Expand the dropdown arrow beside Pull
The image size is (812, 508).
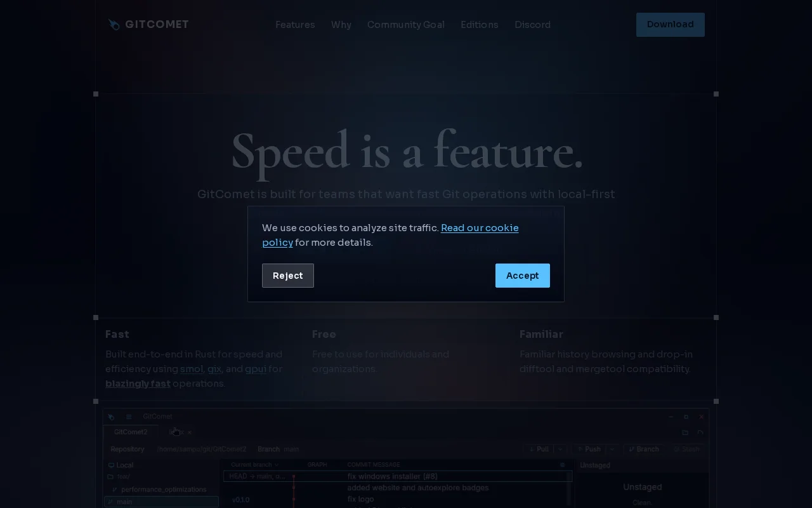click(560, 449)
